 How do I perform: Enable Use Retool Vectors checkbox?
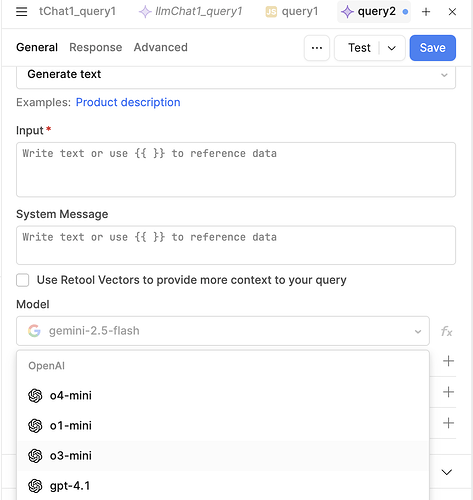click(23, 280)
